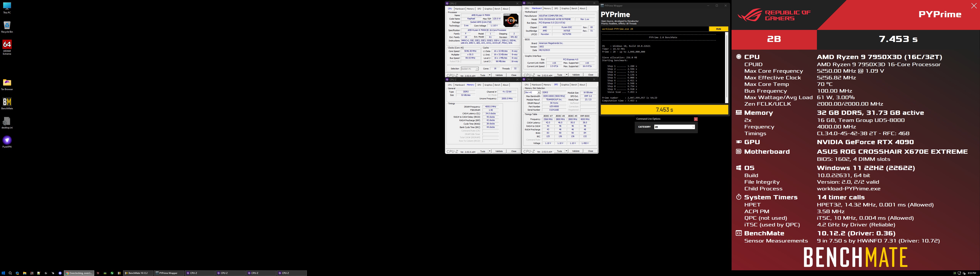Open About tab in CPU-Z Memory window
The image size is (980, 276).
[x=506, y=85]
